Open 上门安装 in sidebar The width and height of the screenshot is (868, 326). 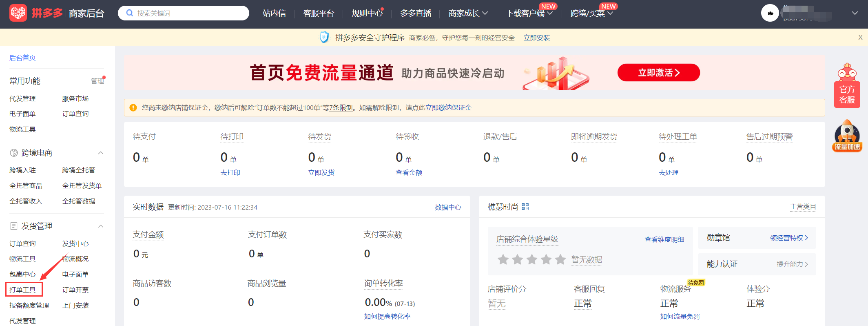pos(75,305)
